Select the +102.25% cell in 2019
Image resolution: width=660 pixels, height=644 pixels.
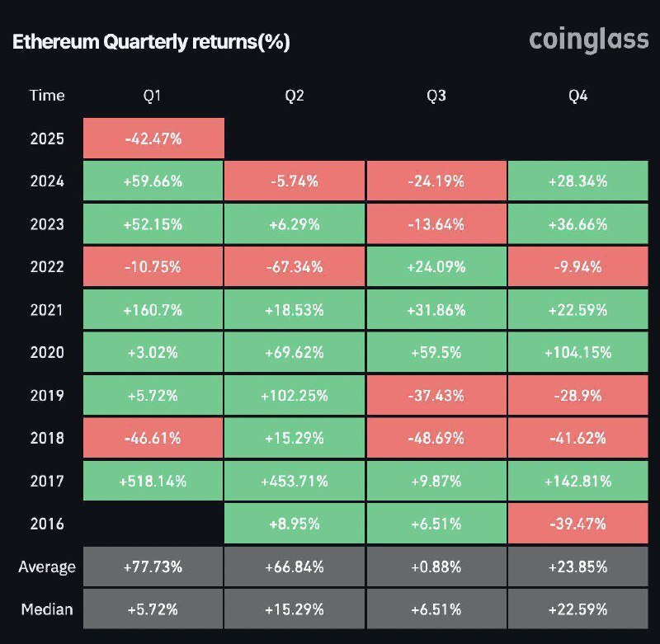point(295,396)
